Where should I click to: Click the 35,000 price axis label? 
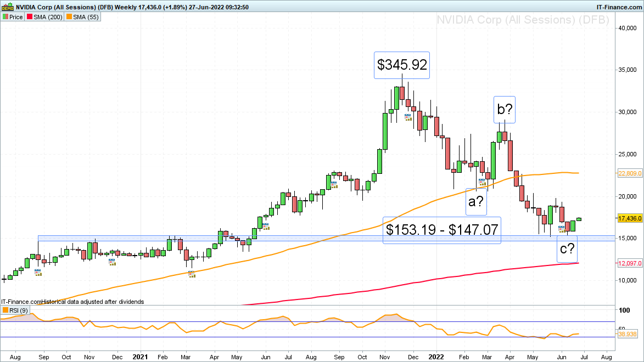(628, 70)
